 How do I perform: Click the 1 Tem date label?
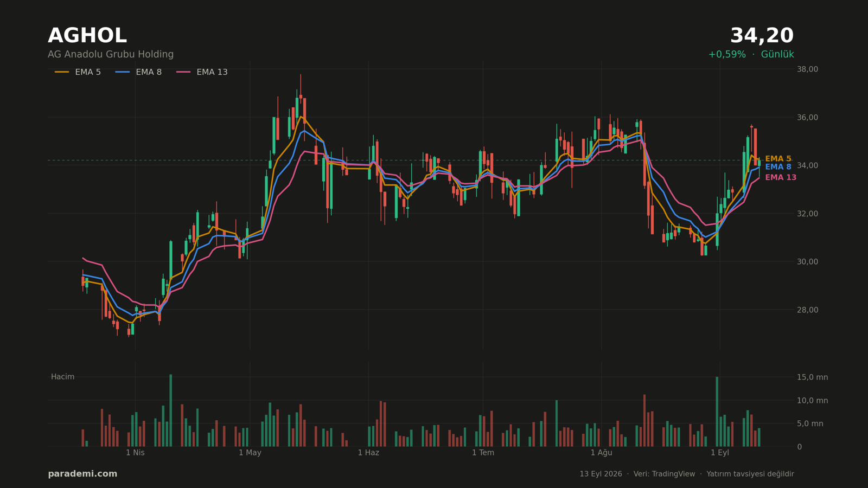click(483, 453)
